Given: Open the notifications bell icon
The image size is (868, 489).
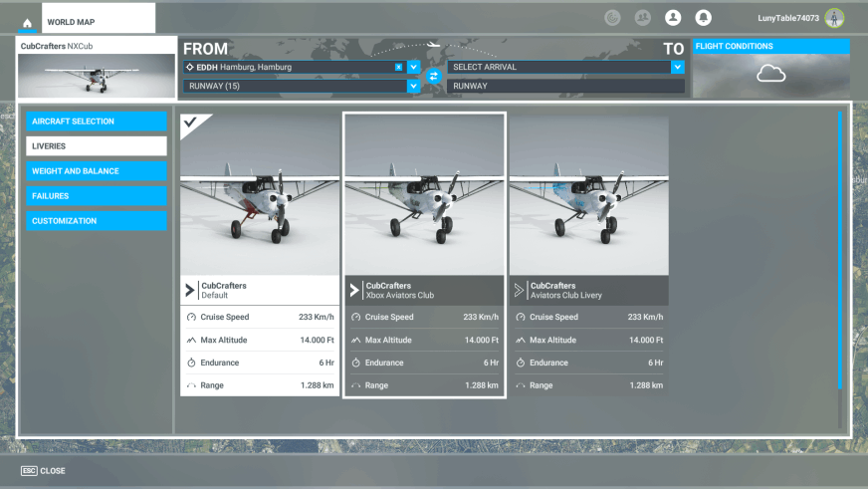Looking at the screenshot, I should pos(703,18).
